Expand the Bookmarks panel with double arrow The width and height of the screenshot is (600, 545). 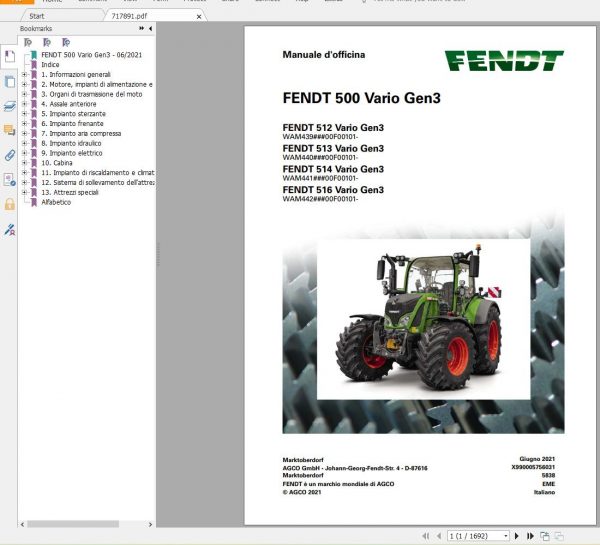(x=142, y=28)
